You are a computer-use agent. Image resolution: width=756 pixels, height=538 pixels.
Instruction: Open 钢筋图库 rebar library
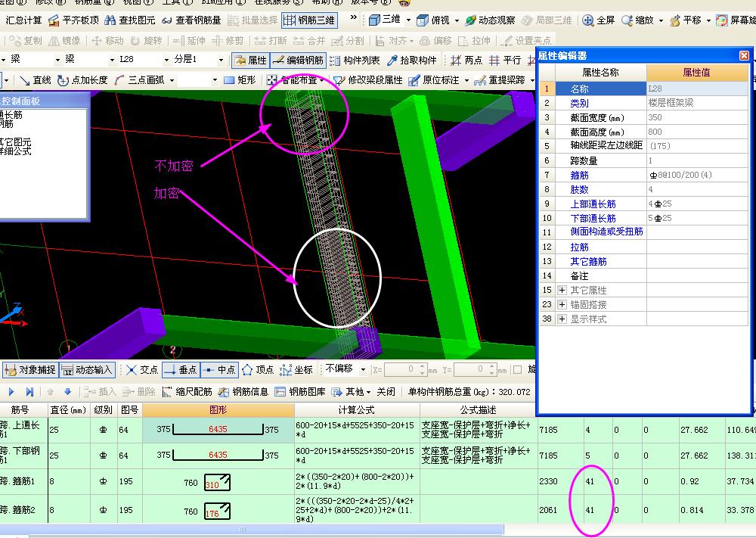[x=300, y=392]
